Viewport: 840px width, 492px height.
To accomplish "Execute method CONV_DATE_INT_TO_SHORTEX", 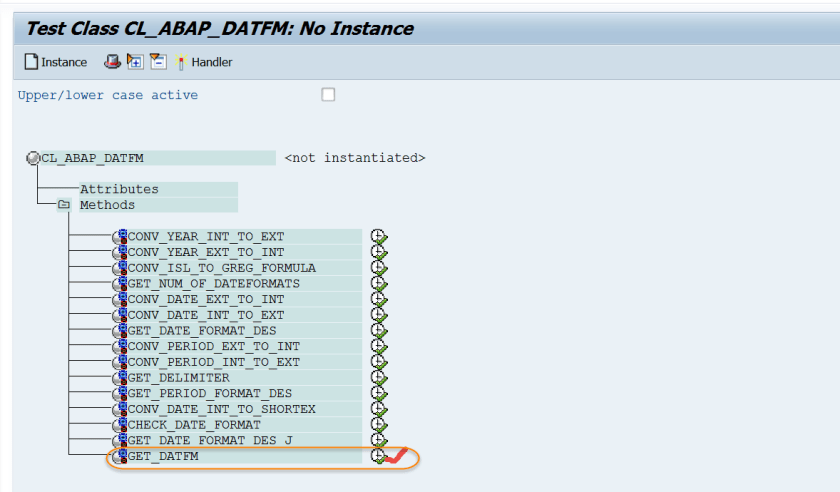I will coord(379,409).
